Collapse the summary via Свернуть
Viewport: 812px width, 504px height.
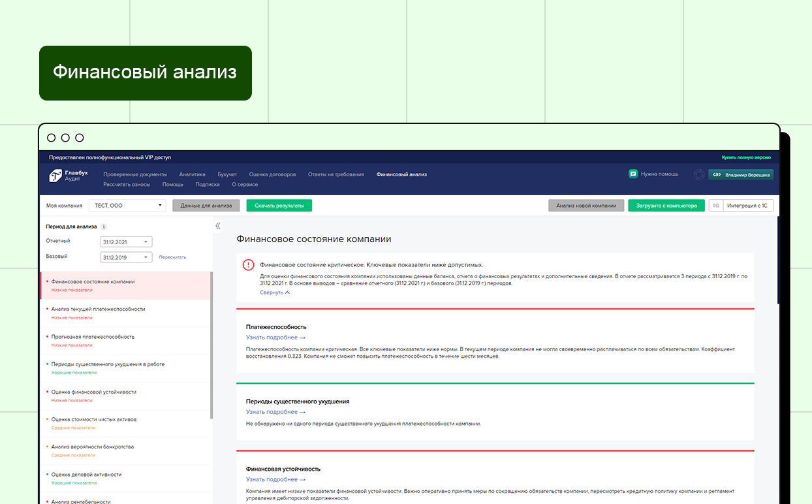275,292
